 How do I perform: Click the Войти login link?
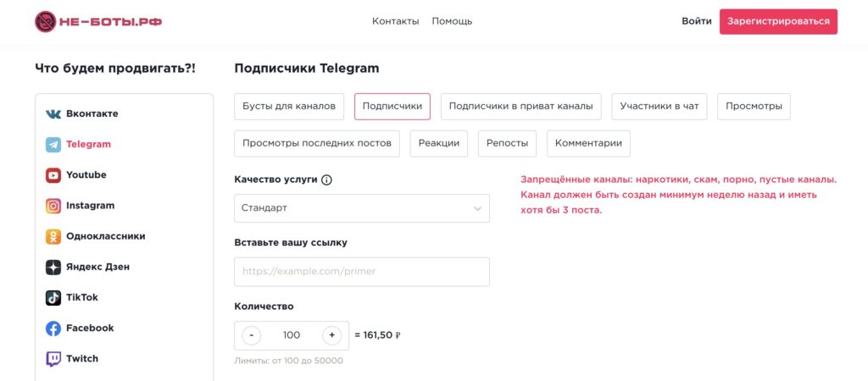click(696, 21)
